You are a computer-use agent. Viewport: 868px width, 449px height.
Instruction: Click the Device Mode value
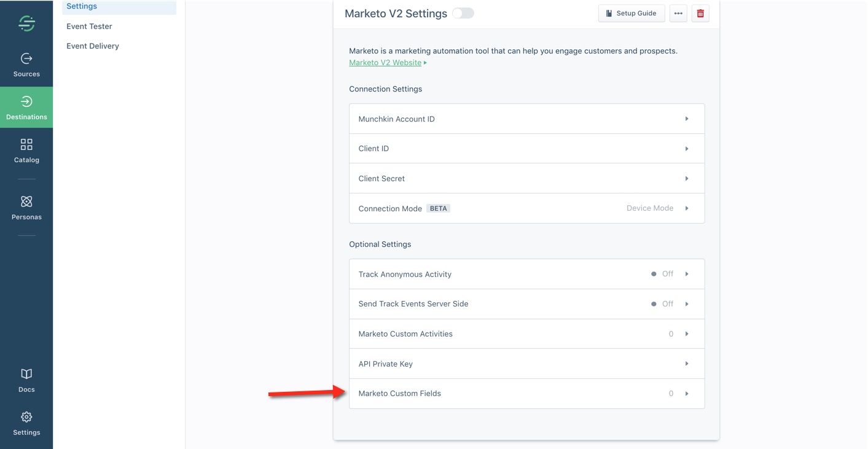point(650,208)
